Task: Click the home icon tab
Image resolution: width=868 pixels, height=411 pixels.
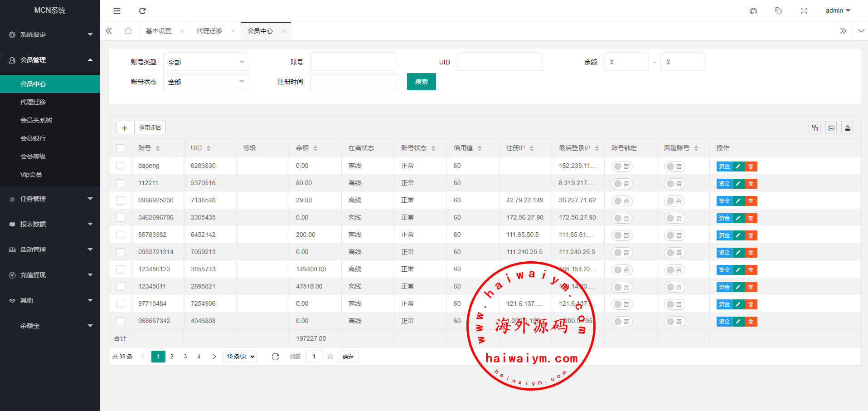Action: (128, 31)
